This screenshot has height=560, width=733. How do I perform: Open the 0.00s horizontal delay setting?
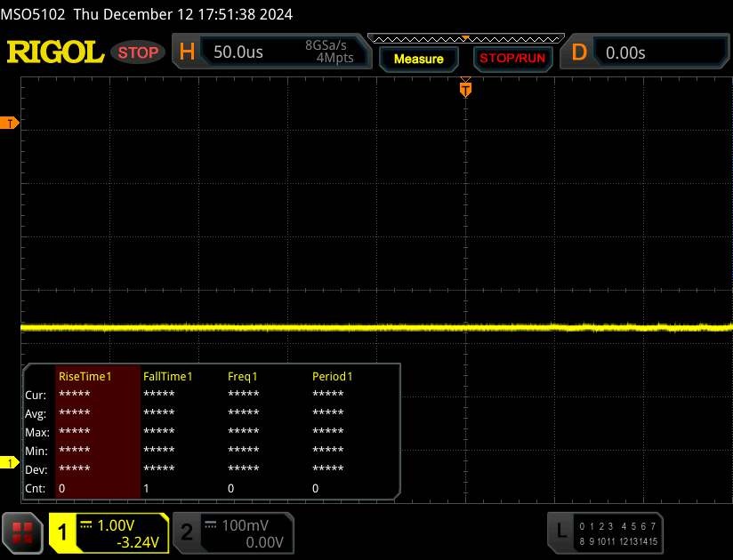pos(625,52)
